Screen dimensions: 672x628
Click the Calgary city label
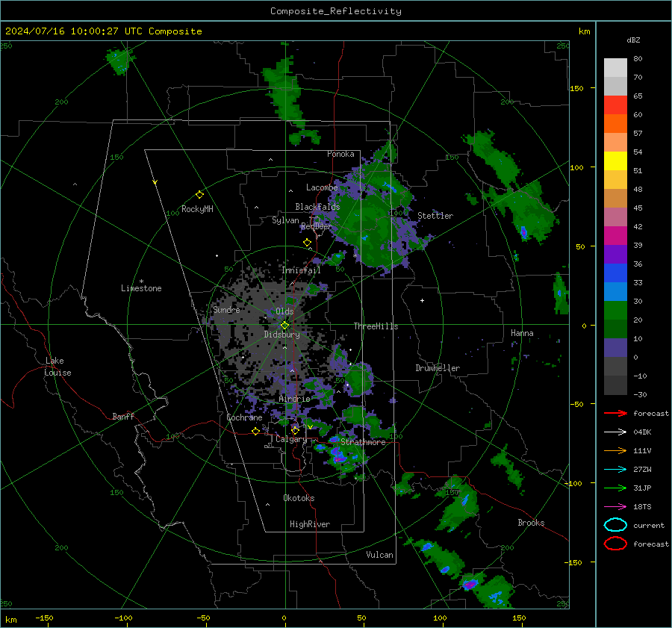291,439
